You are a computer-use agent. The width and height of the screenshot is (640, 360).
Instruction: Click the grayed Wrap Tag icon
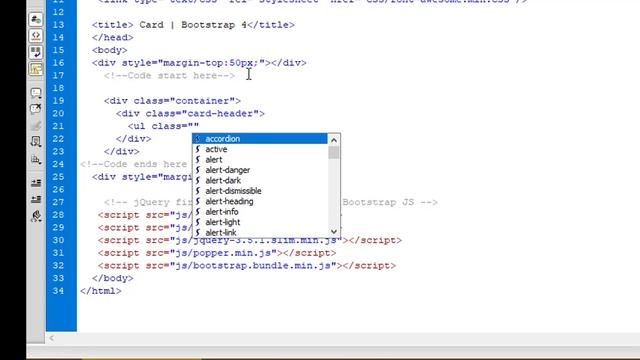coord(36,125)
